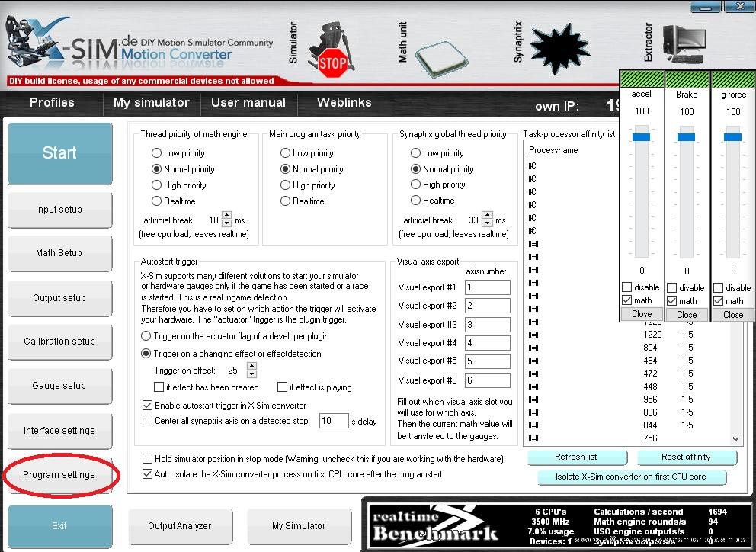Check the disable box under accel. slider

(627, 287)
